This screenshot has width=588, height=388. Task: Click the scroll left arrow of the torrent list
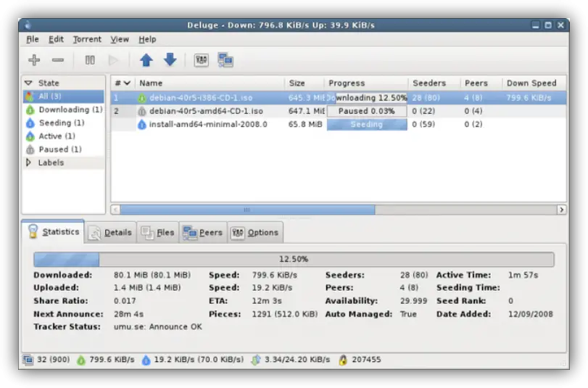pyautogui.click(x=115, y=210)
